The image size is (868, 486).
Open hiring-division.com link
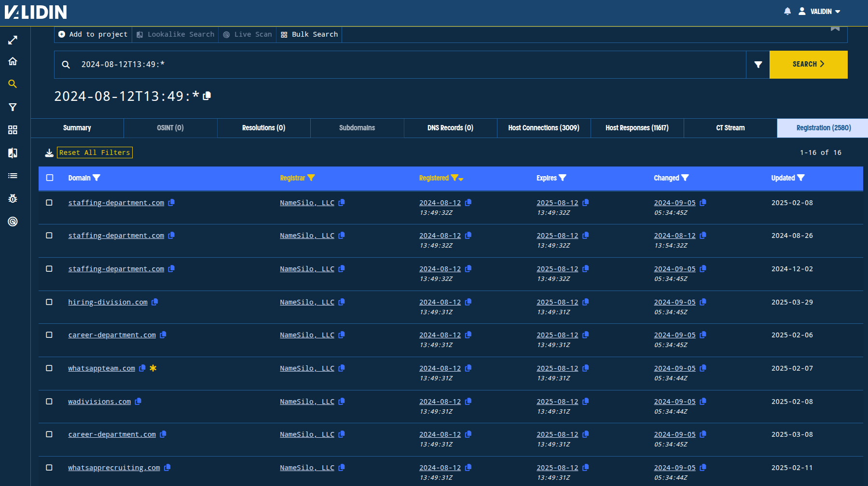(108, 302)
